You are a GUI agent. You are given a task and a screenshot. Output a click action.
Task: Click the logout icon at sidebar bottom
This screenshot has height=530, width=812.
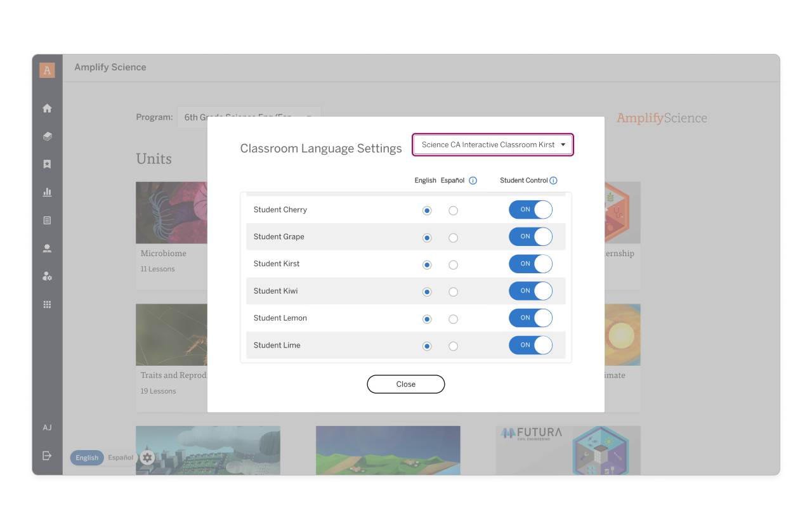(x=47, y=456)
